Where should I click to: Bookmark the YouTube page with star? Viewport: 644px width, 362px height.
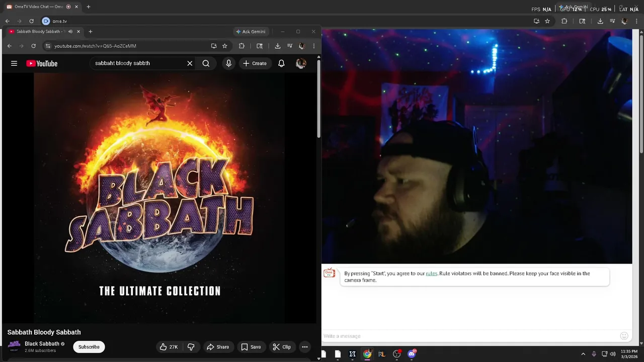click(x=225, y=46)
